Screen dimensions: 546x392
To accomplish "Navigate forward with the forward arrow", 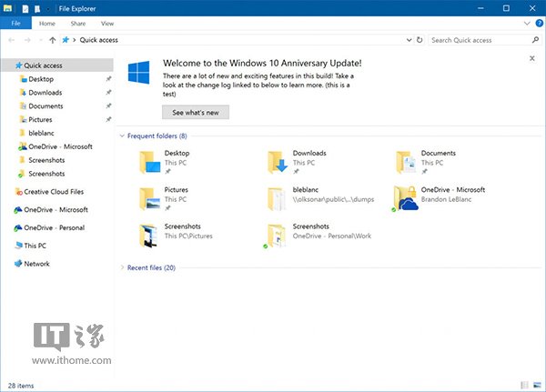I will tap(27, 40).
